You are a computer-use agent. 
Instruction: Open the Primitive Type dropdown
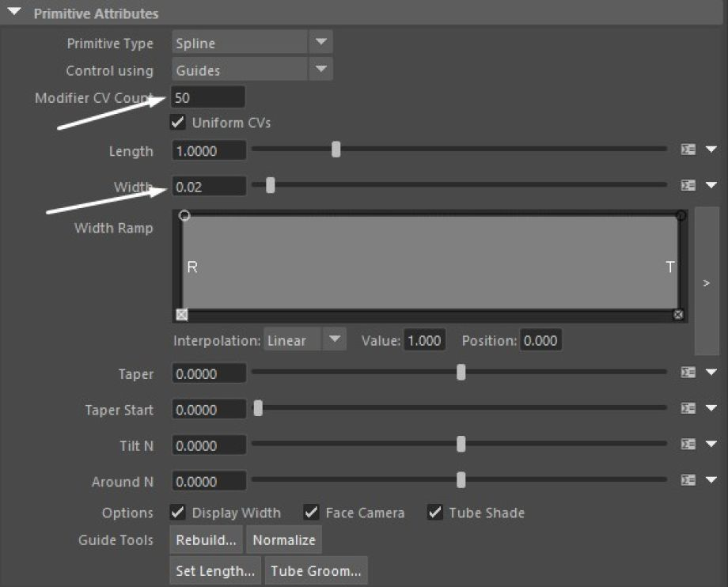pos(320,43)
